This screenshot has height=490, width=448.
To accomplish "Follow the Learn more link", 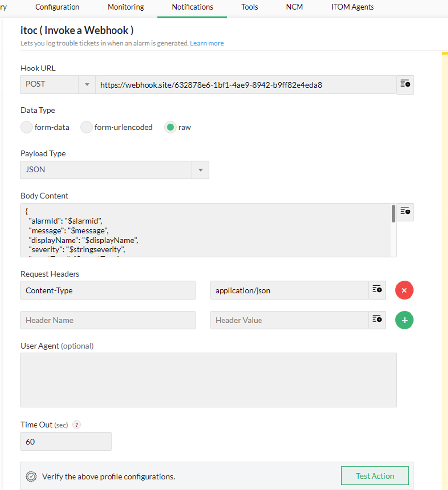I will pyautogui.click(x=207, y=43).
